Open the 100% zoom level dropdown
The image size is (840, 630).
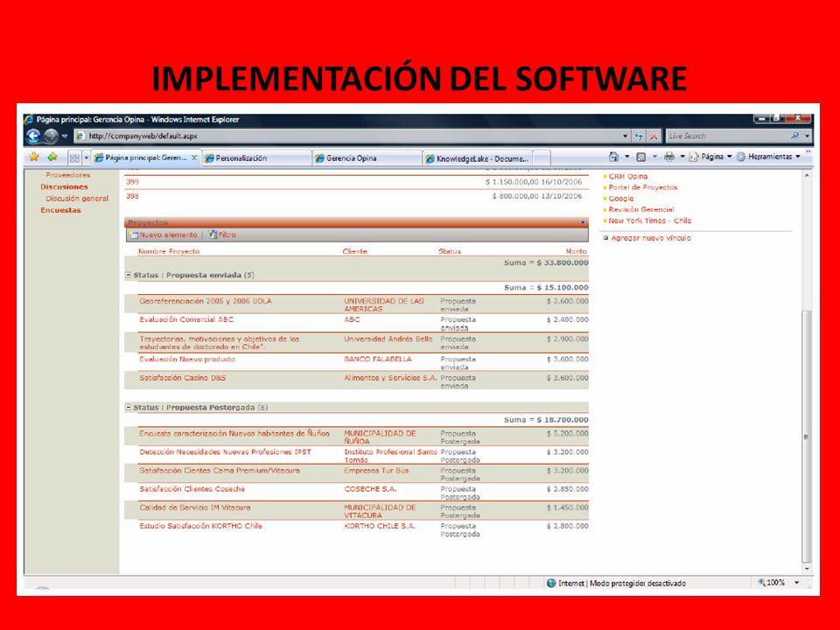[796, 583]
